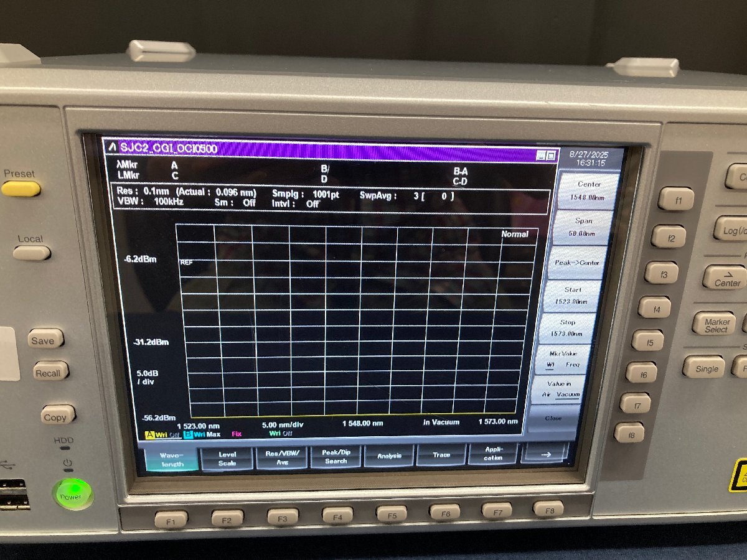Tap the Center 1548.00nm softkey

588,190
